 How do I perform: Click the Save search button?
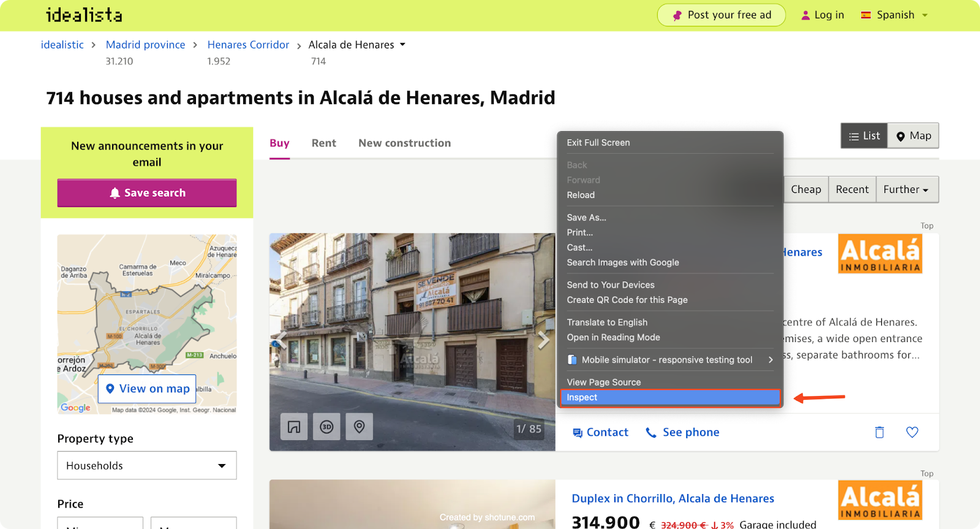(x=147, y=193)
